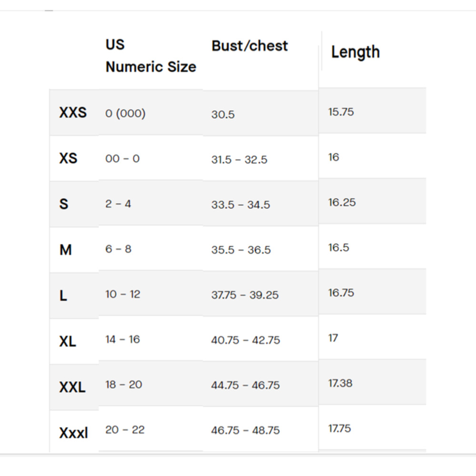Select the 0 (000) numeric size cell
The width and height of the screenshot is (476, 476).
(125, 113)
